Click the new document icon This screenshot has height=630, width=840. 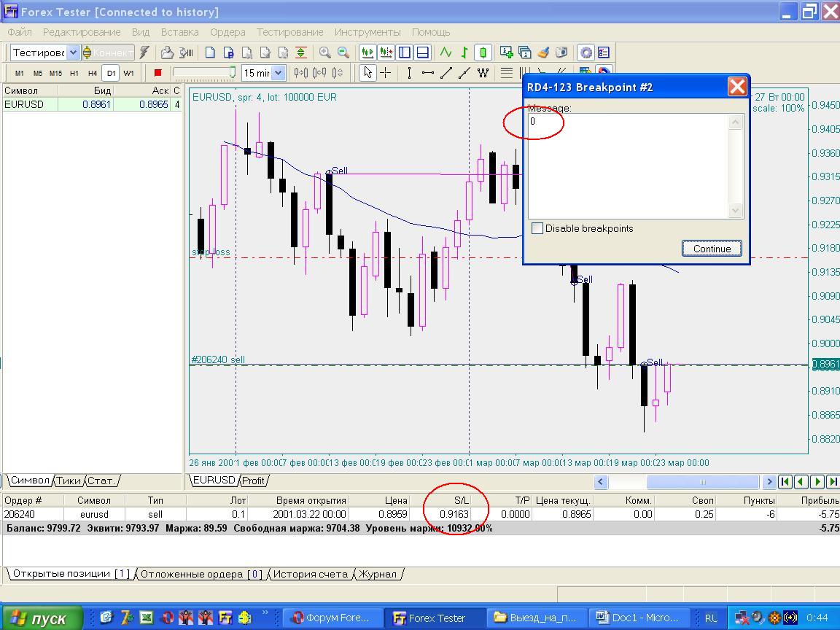[x=210, y=52]
